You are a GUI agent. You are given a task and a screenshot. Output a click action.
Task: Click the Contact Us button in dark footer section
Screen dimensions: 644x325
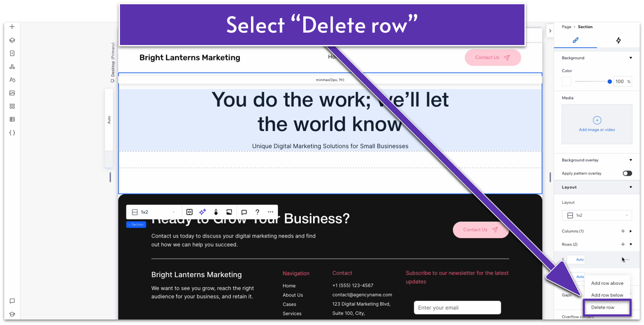(x=481, y=229)
